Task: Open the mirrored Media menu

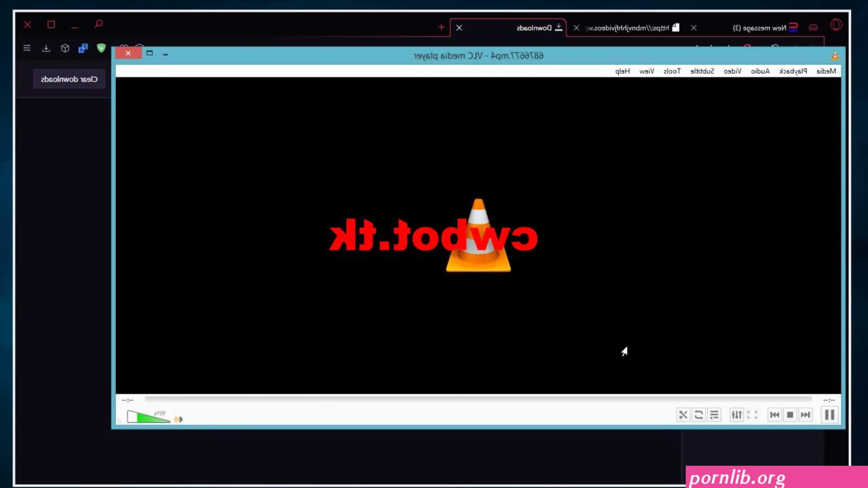Action: click(826, 71)
